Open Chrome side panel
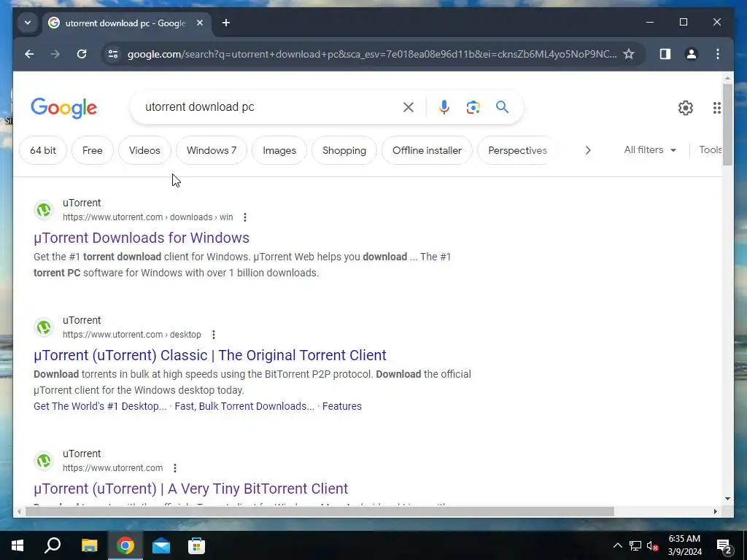747x560 pixels. [665, 54]
